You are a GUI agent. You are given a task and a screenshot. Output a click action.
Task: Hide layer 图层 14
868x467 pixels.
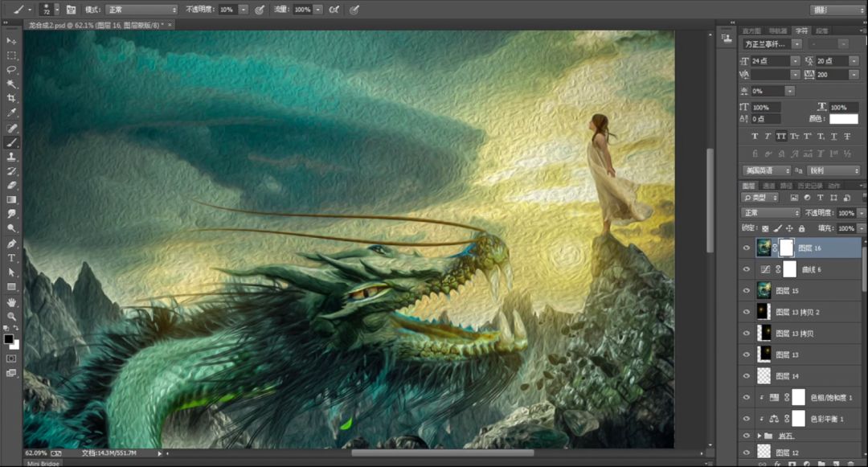coord(746,376)
